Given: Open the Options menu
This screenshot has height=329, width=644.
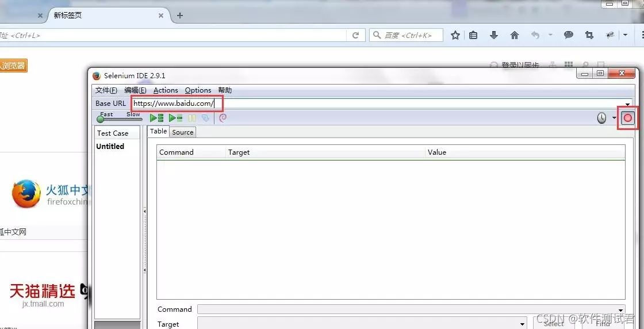Looking at the screenshot, I should tap(198, 90).
